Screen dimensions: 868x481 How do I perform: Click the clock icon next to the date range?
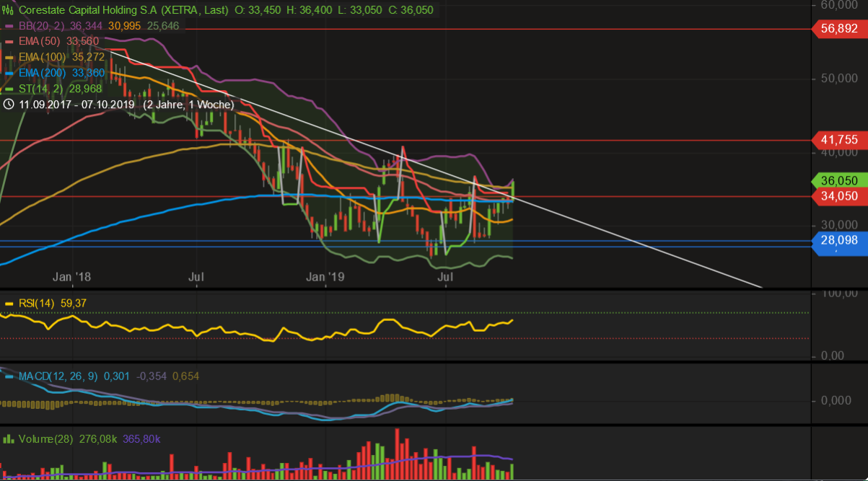tap(8, 105)
